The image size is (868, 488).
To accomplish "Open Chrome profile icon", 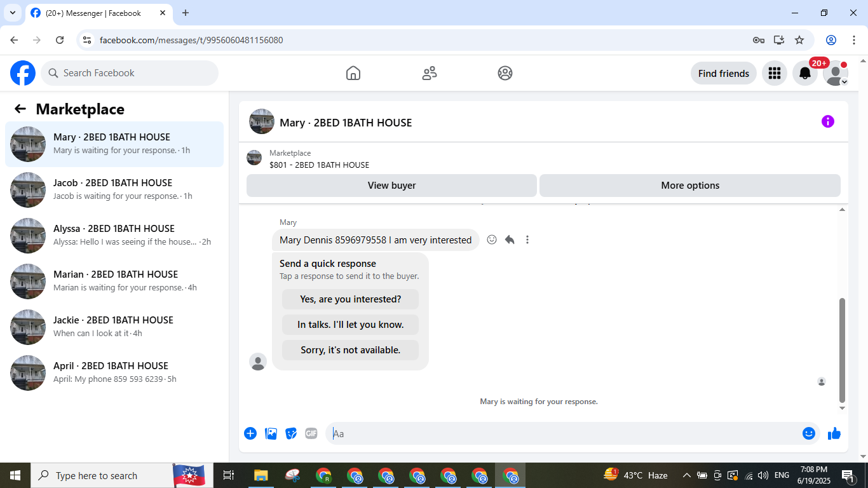I will pyautogui.click(x=831, y=40).
